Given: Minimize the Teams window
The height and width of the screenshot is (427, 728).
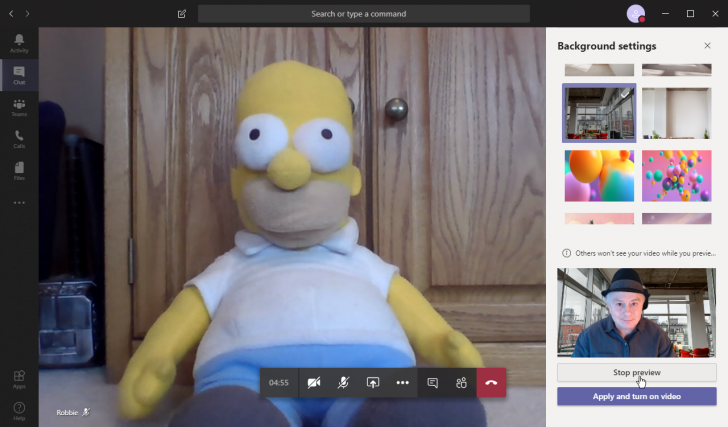Looking at the screenshot, I should pyautogui.click(x=665, y=13).
